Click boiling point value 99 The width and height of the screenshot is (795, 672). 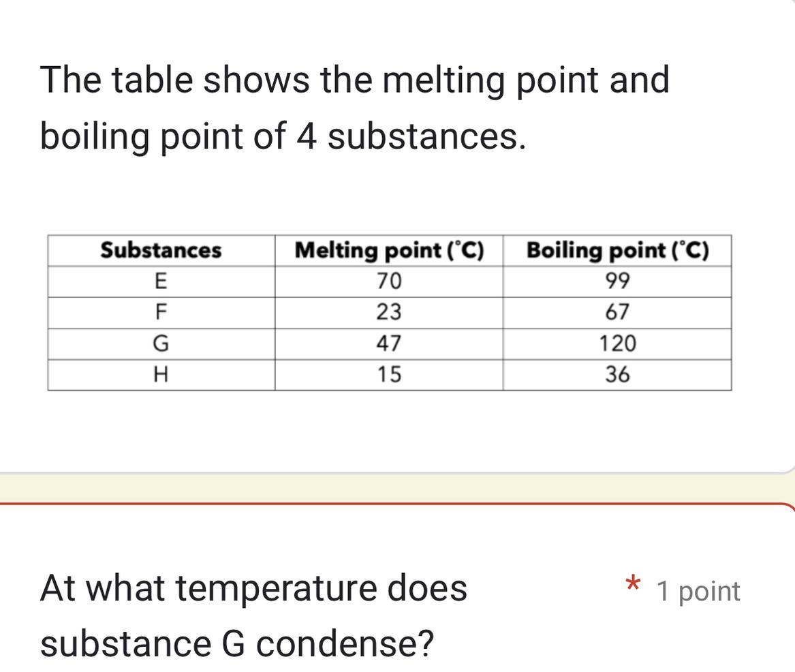[x=618, y=281]
